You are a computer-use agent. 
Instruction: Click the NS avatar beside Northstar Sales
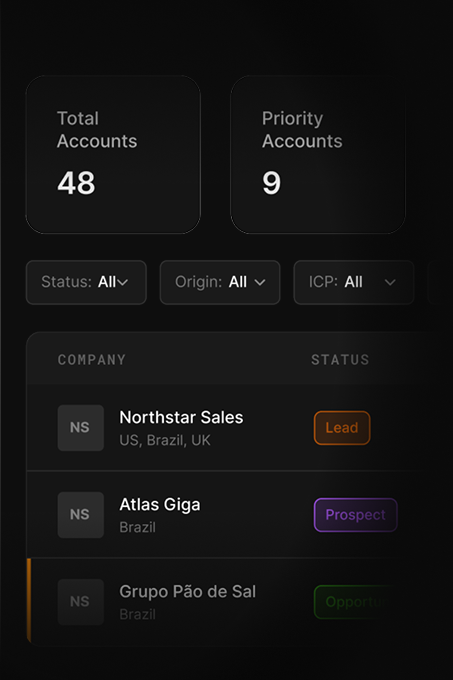point(81,428)
